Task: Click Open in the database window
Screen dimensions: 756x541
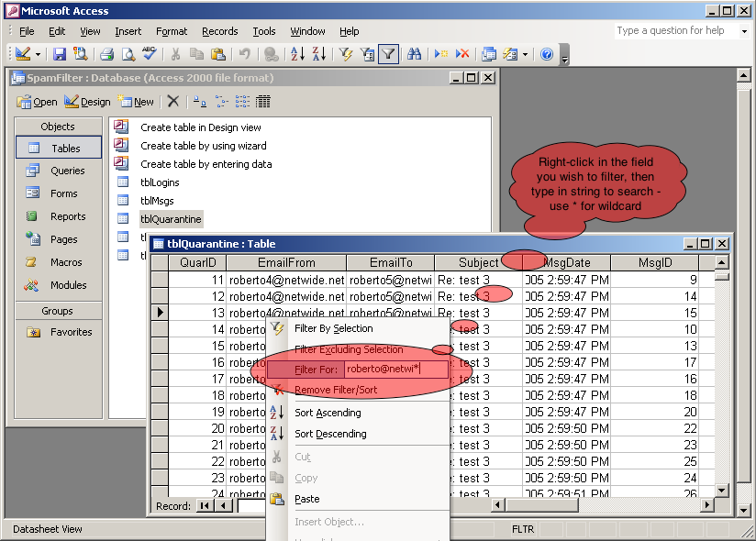Action: pos(37,102)
